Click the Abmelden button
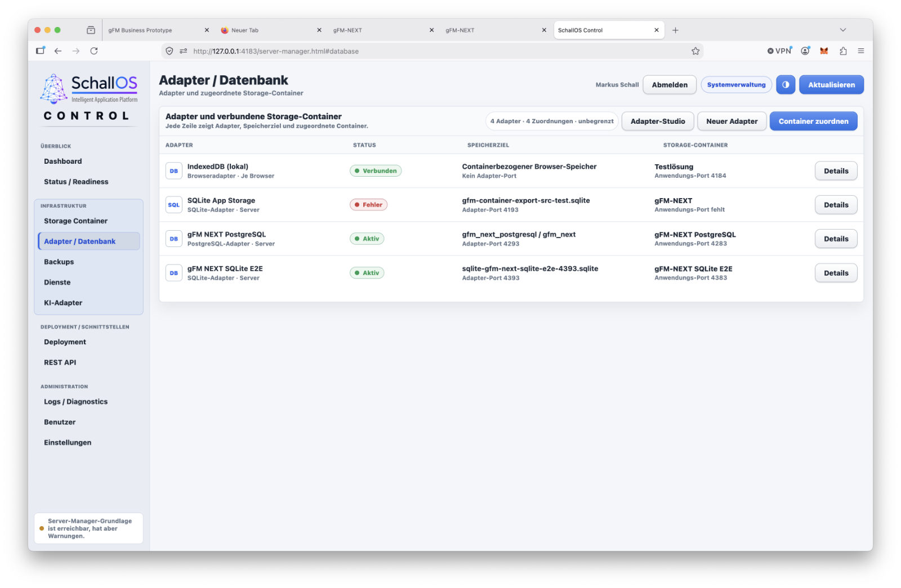 (x=670, y=85)
